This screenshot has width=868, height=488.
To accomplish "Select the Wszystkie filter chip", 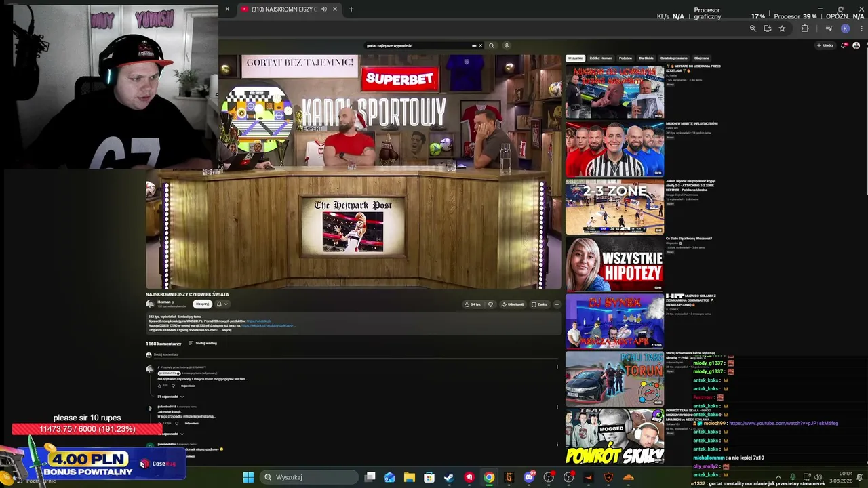I will pyautogui.click(x=575, y=58).
